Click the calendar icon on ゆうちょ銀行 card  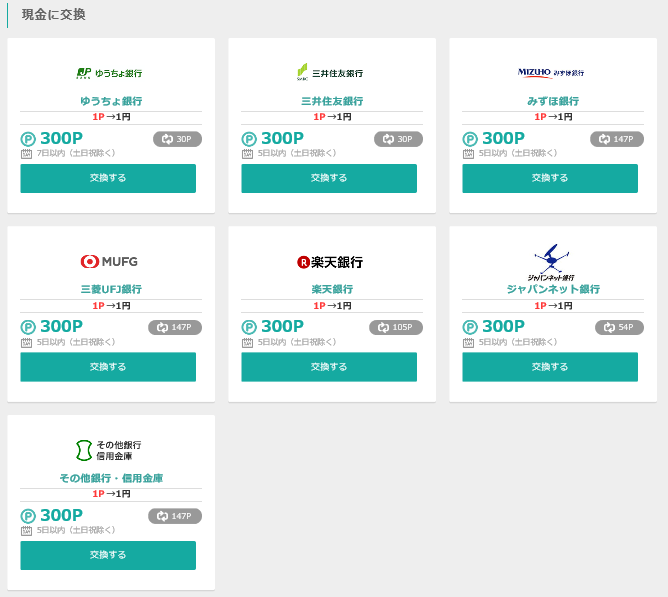(x=26, y=153)
